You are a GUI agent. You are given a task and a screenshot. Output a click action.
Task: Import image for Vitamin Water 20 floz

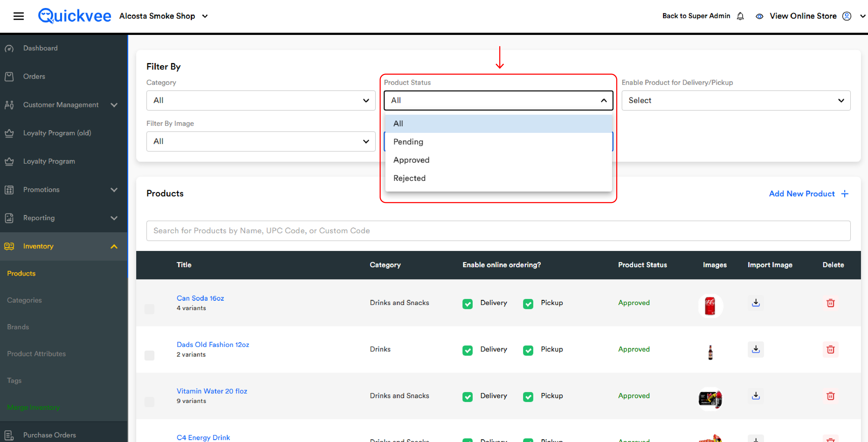(756, 395)
